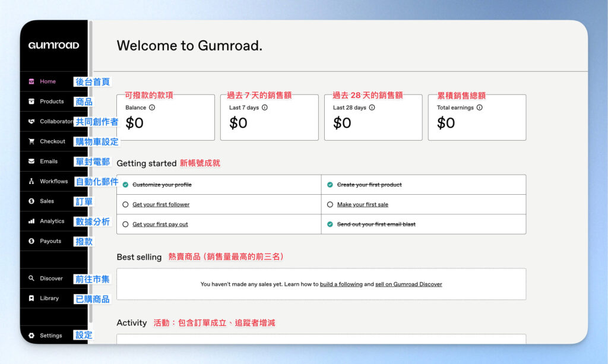
Task: Click the Library bookmark icon
Action: tap(31, 298)
